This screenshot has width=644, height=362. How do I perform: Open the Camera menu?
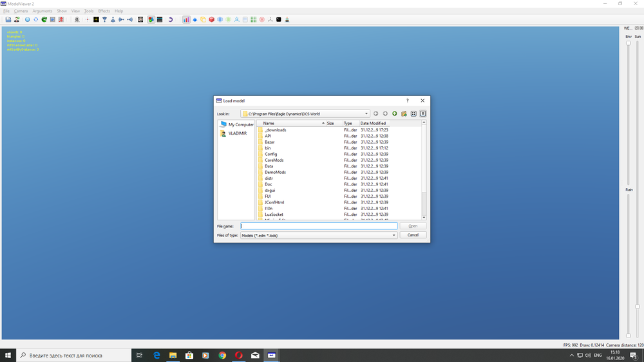[21, 11]
